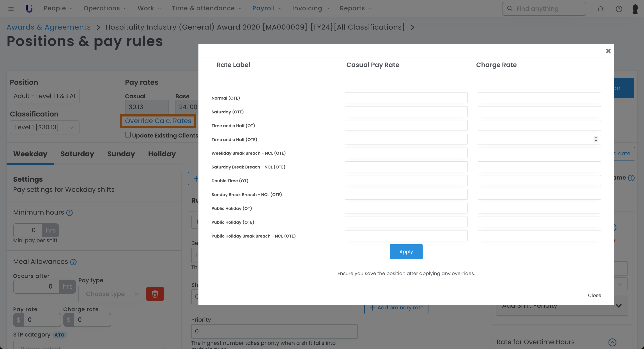
Task: Open the hamburger navigation menu
Action: [11, 9]
